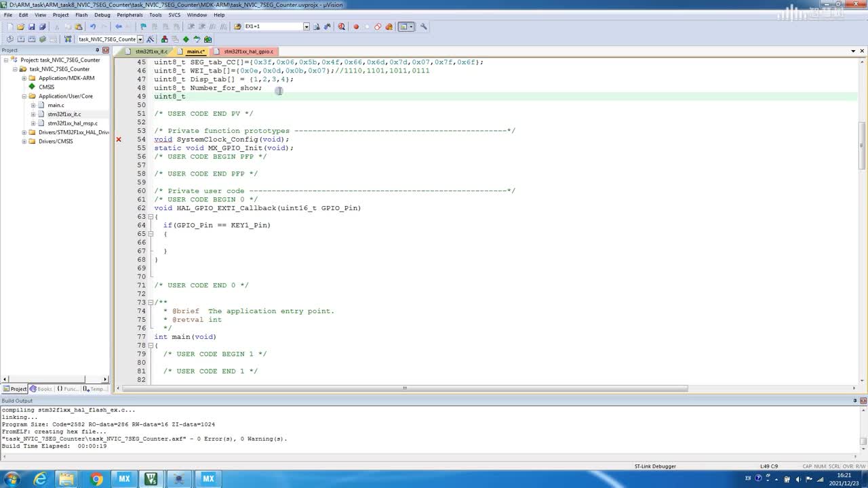Expand the Drivers/CMSIS folder
Image resolution: width=868 pixels, height=488 pixels.
coord(24,142)
